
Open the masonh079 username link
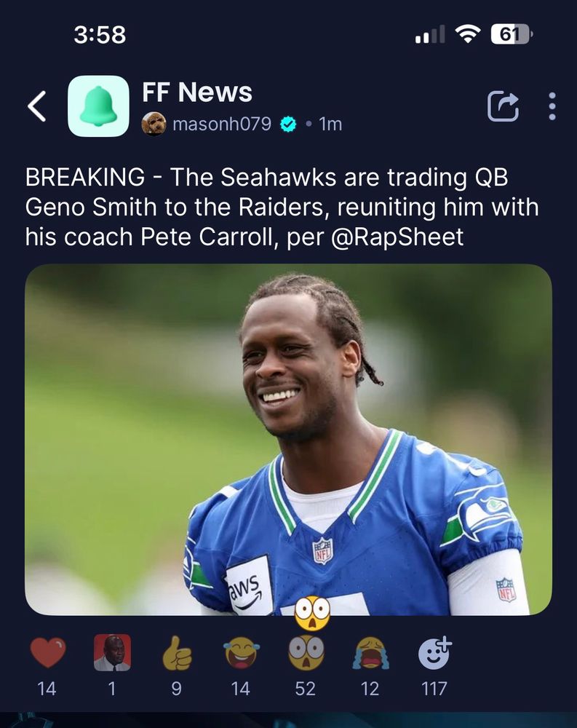click(222, 124)
